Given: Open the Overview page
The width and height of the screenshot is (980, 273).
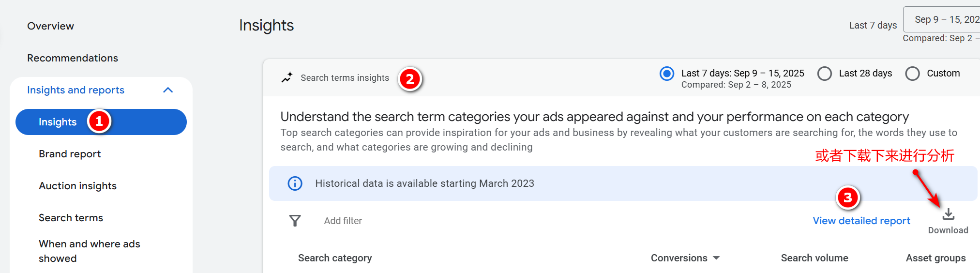Looking at the screenshot, I should click(x=50, y=26).
